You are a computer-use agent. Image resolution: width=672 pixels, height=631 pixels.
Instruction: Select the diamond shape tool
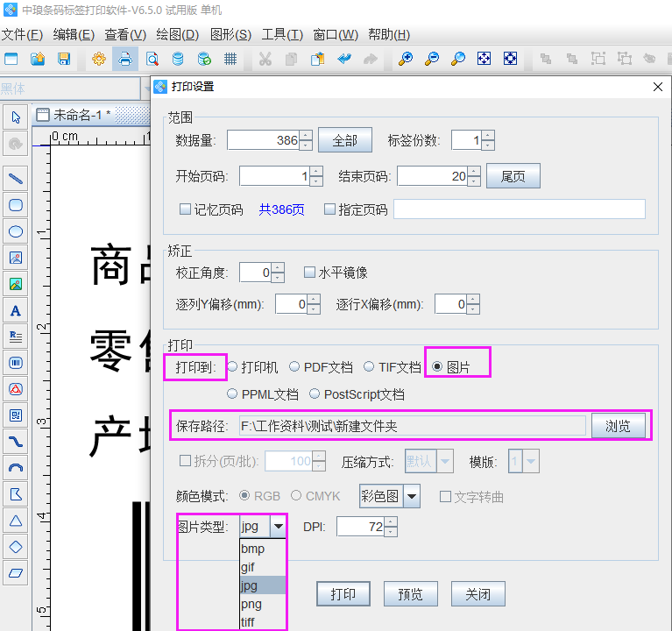click(16, 547)
